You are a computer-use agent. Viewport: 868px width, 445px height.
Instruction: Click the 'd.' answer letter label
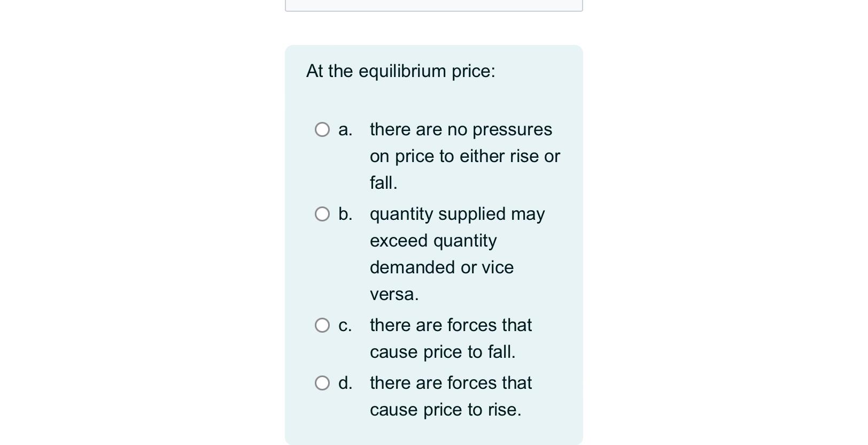(x=345, y=383)
